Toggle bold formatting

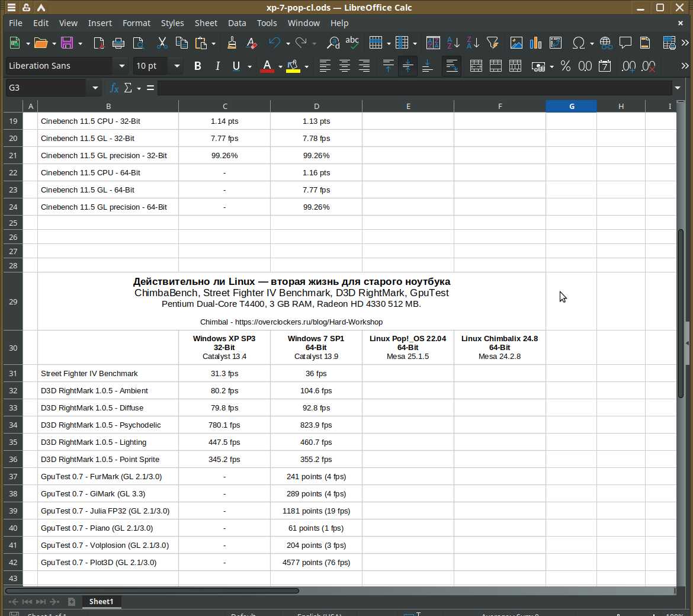pos(198,66)
